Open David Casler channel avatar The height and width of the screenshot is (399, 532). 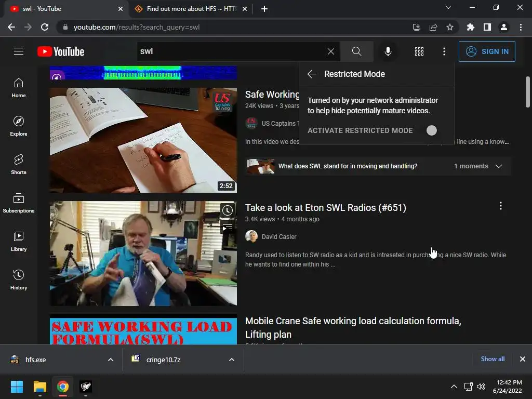point(251,236)
